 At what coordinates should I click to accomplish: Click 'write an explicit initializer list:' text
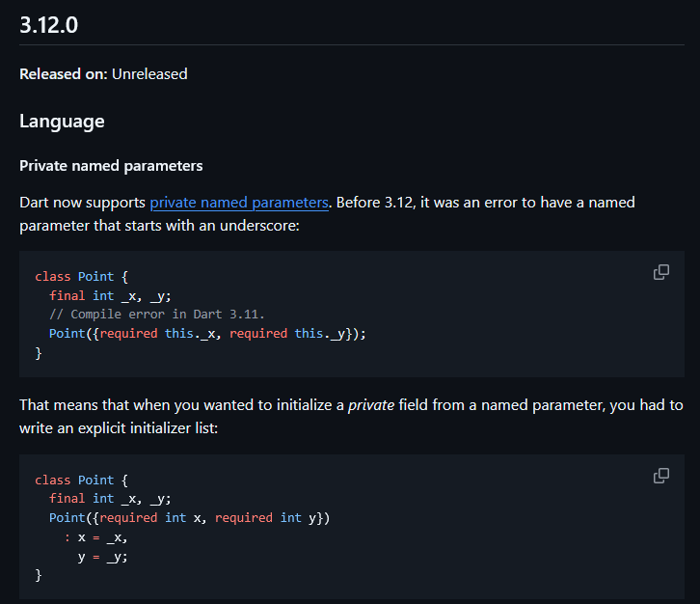119,428
